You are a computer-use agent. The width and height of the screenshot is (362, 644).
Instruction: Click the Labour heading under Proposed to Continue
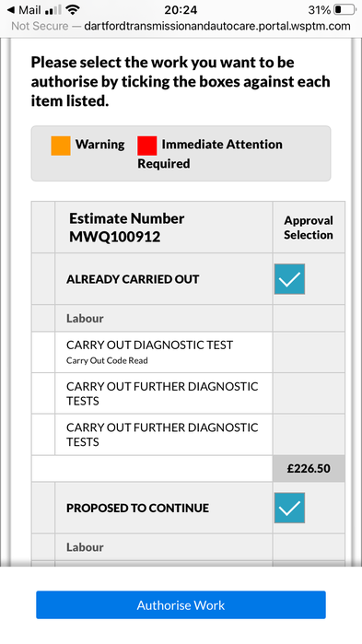pyautogui.click(x=85, y=547)
